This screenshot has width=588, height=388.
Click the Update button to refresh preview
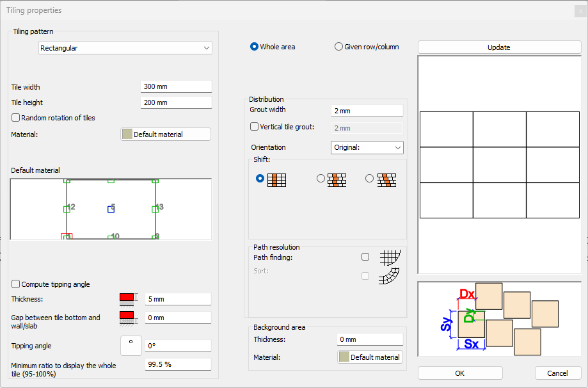[499, 47]
